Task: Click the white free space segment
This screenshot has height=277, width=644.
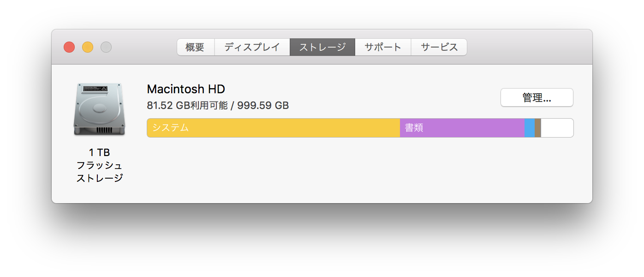Action: pyautogui.click(x=557, y=128)
